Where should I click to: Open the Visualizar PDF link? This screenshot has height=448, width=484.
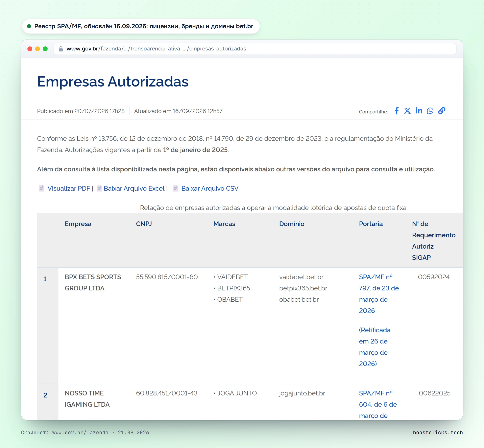click(69, 188)
